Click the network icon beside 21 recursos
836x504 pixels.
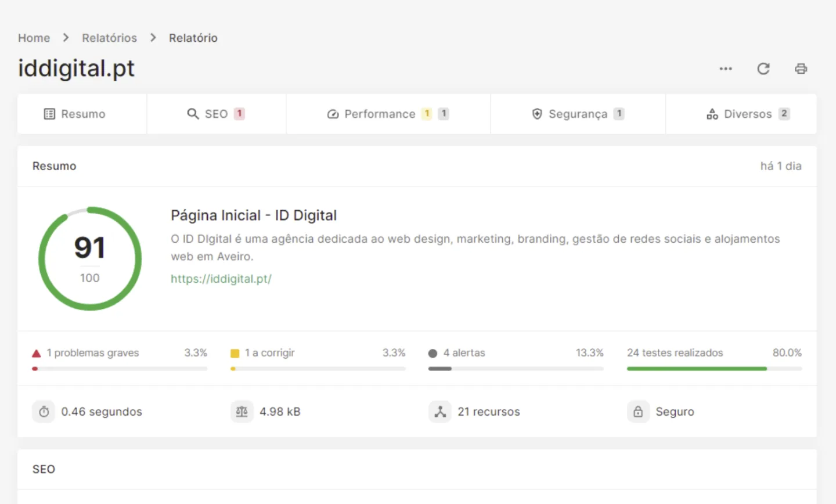point(440,412)
